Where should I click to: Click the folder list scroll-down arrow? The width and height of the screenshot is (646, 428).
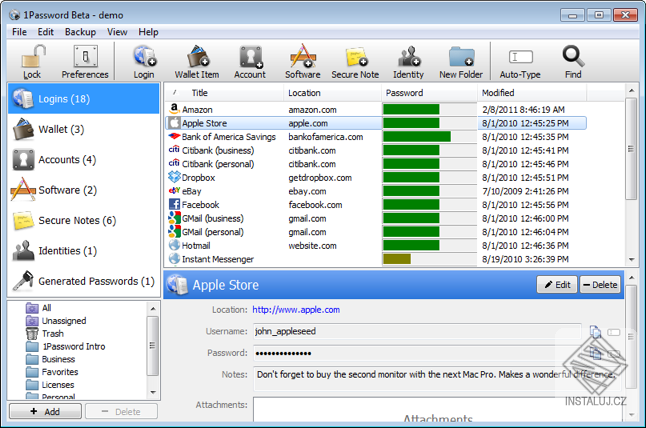click(x=153, y=392)
